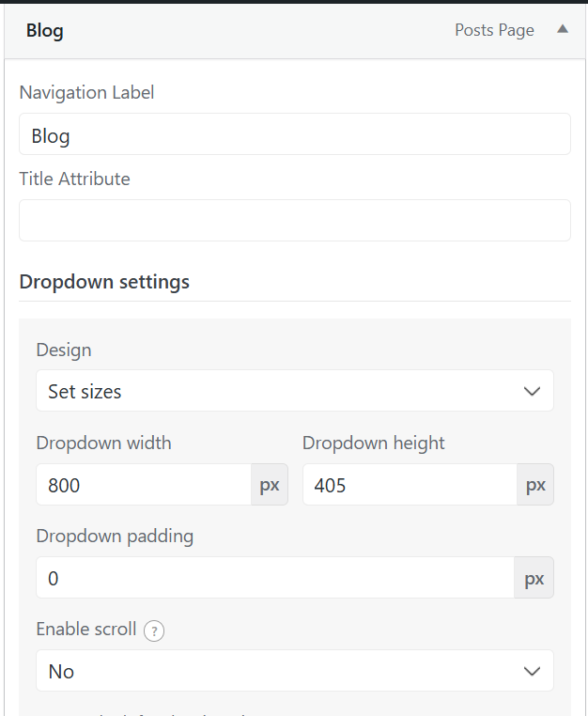Focus the Navigation Label input field
This screenshot has height=716, width=588.
point(294,134)
